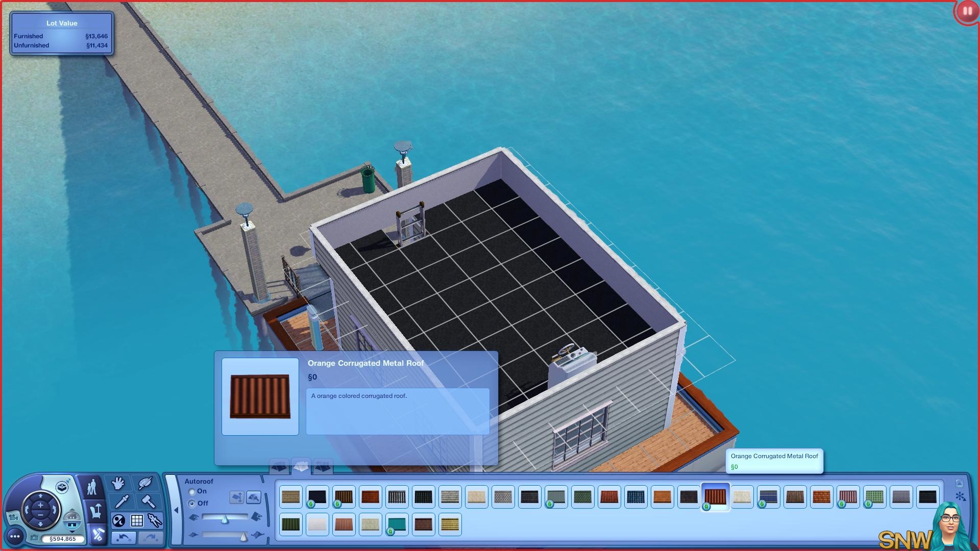
Task: Open the options menu with three dots
Action: point(15,536)
